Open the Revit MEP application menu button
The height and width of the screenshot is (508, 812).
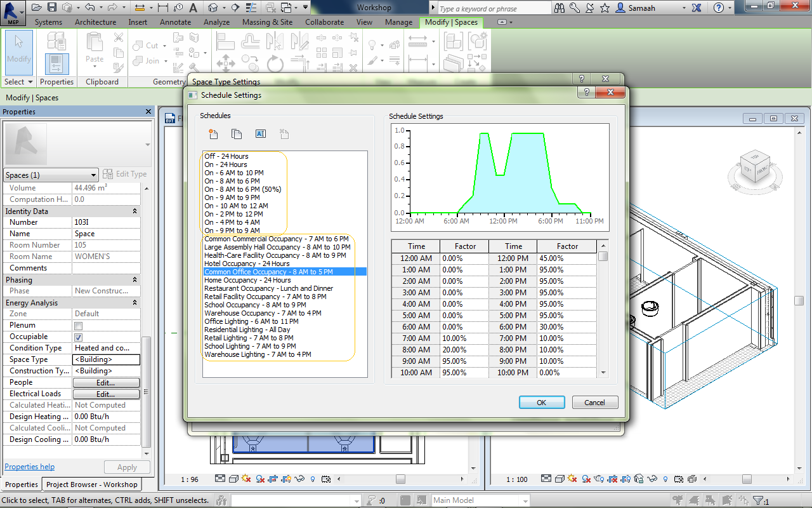coord(13,13)
